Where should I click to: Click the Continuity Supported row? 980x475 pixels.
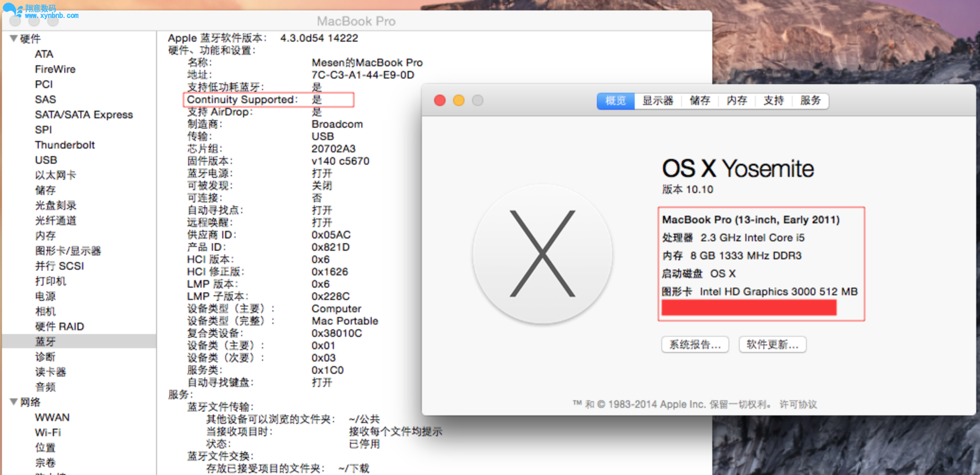[268, 100]
